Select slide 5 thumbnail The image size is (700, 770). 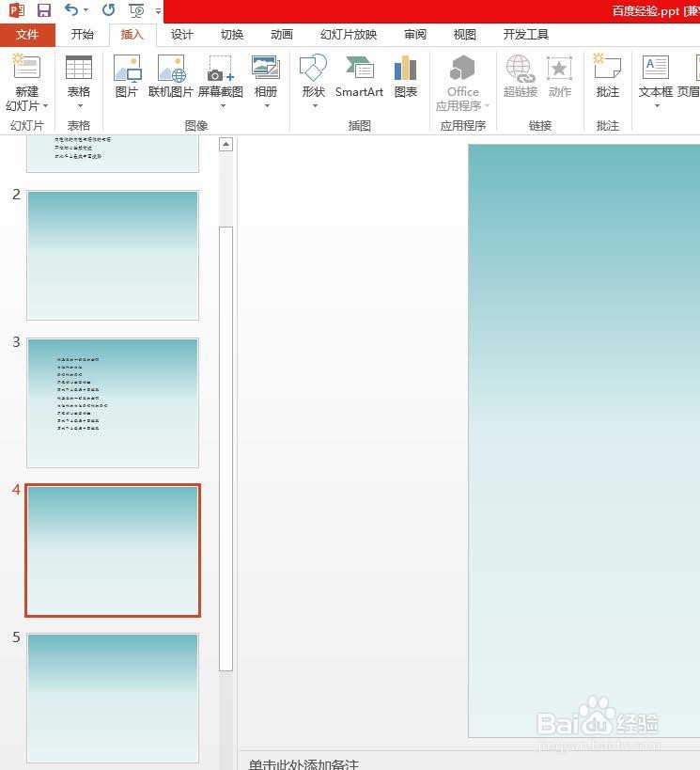(x=113, y=698)
